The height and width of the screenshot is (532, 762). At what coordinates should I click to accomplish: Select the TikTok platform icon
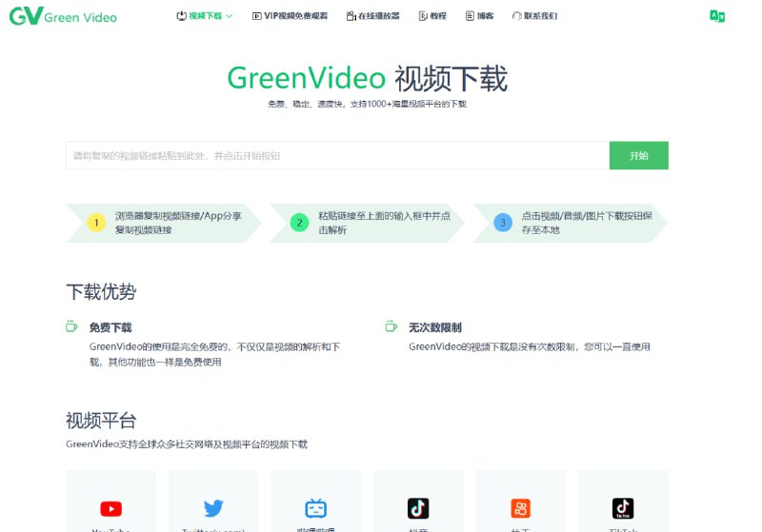623,508
